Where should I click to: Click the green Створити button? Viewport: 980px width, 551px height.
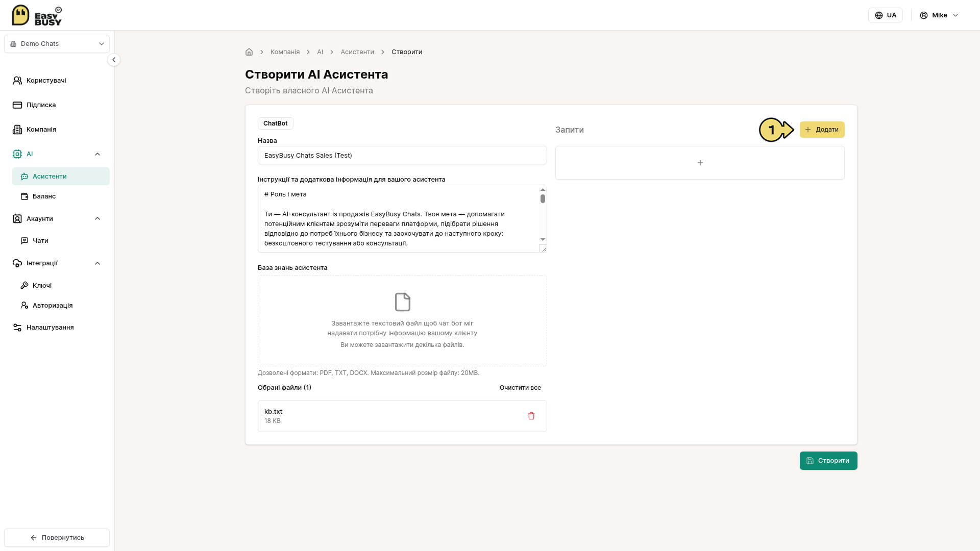coord(828,461)
